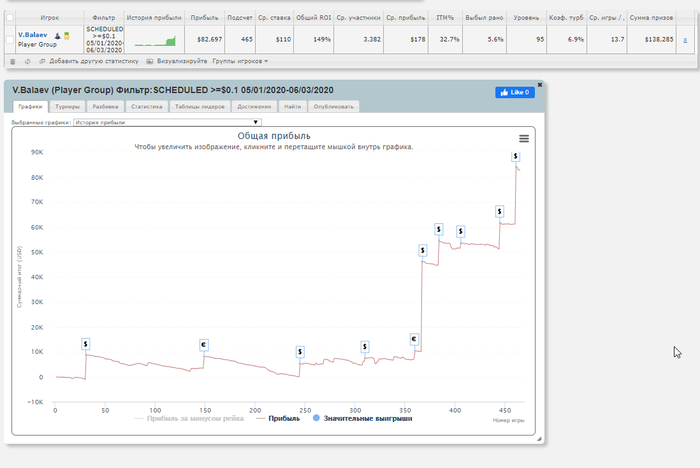This screenshot has width=700, height=468.
Task: Toggle Прибыль за минусом рейка legend item
Action: [189, 418]
